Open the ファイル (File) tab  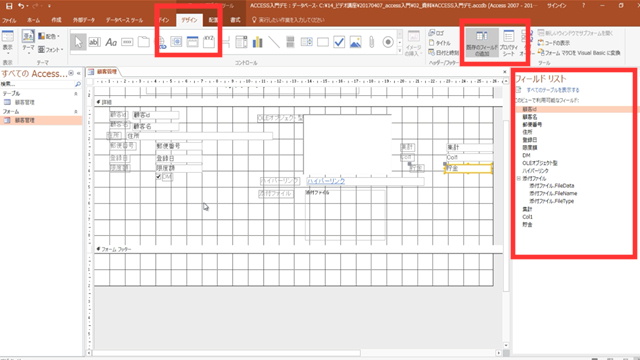tap(9, 20)
